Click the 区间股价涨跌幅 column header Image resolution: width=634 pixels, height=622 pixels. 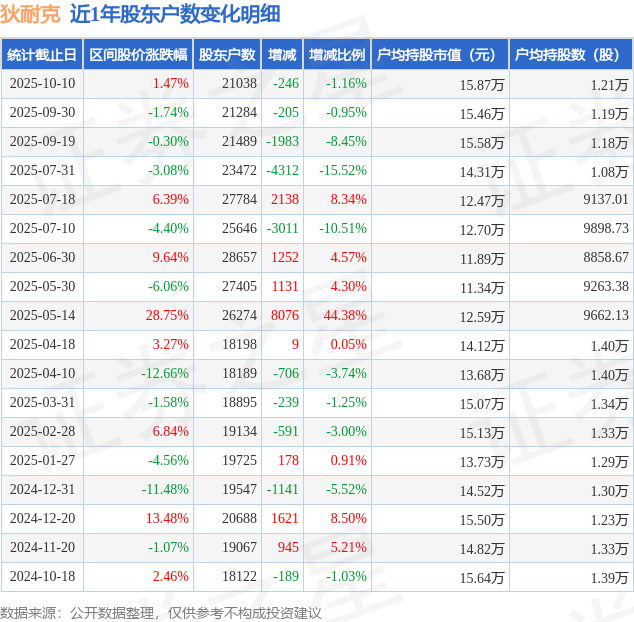(x=135, y=55)
